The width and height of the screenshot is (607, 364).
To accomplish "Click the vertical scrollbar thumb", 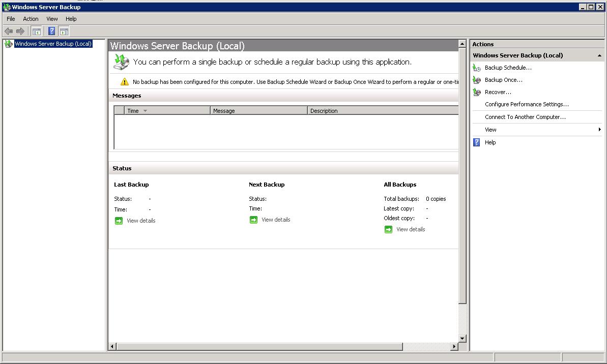I will pyautogui.click(x=462, y=176).
